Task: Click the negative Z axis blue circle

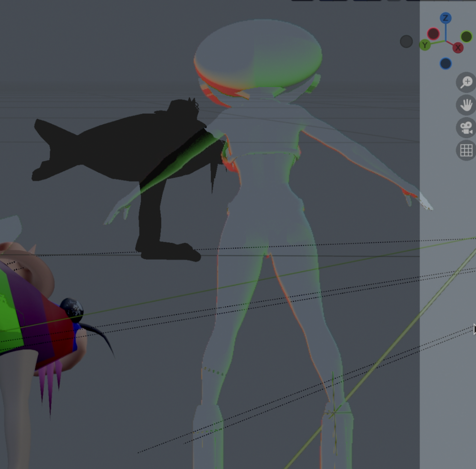Action: [x=446, y=64]
